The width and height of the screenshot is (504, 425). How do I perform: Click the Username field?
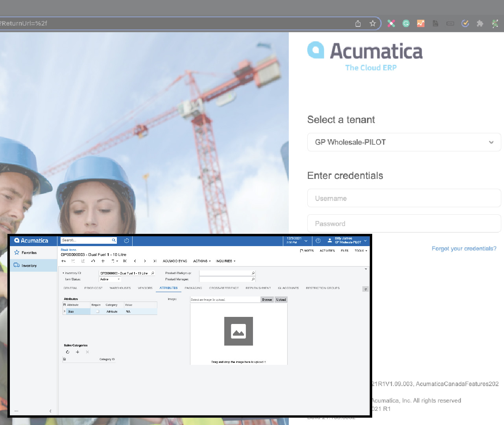404,198
